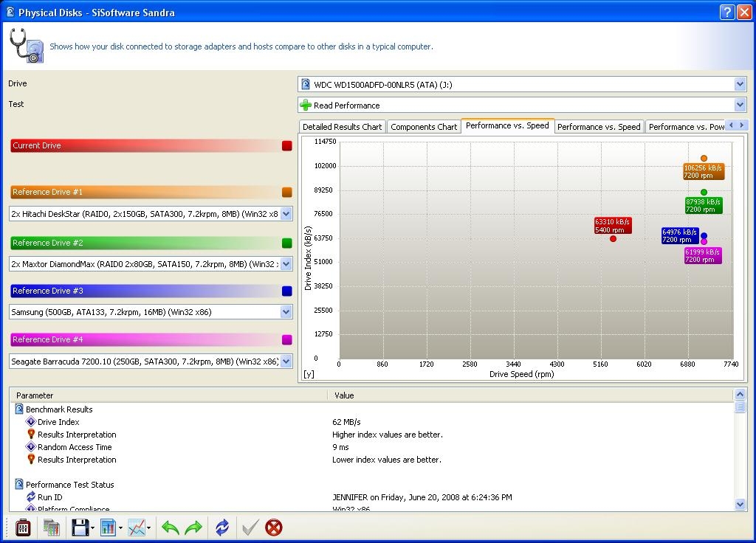Click the red current drive data point
The width and height of the screenshot is (756, 543).
(613, 238)
